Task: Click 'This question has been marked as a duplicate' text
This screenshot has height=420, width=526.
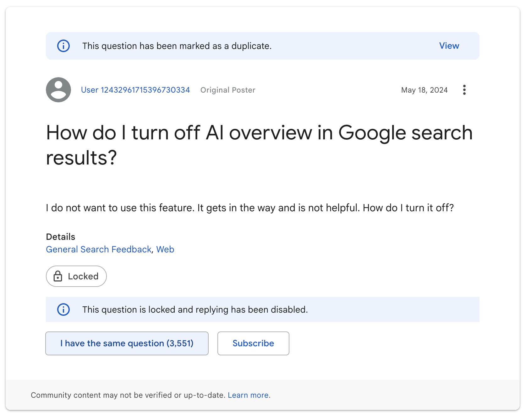Action: 177,46
